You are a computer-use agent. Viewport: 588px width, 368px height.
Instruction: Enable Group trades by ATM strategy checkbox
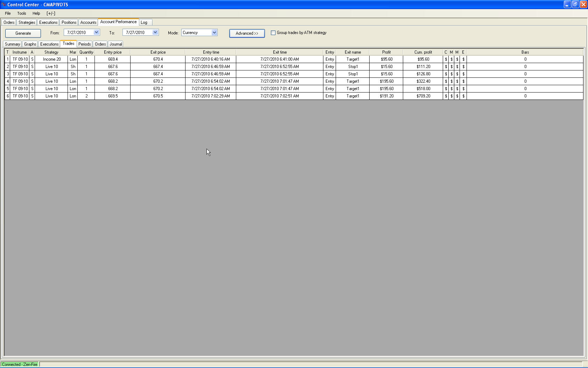tap(273, 33)
